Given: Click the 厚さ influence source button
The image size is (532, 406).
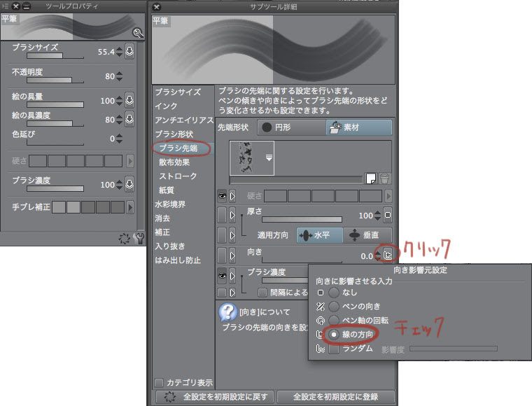Looking at the screenshot, I should click(x=388, y=216).
